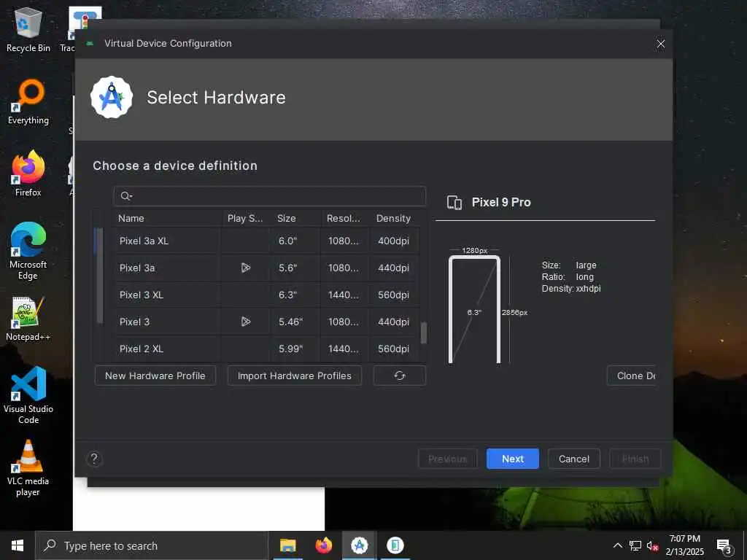
Task: Select the Pixel 3 XL device row
Action: [x=266, y=295]
